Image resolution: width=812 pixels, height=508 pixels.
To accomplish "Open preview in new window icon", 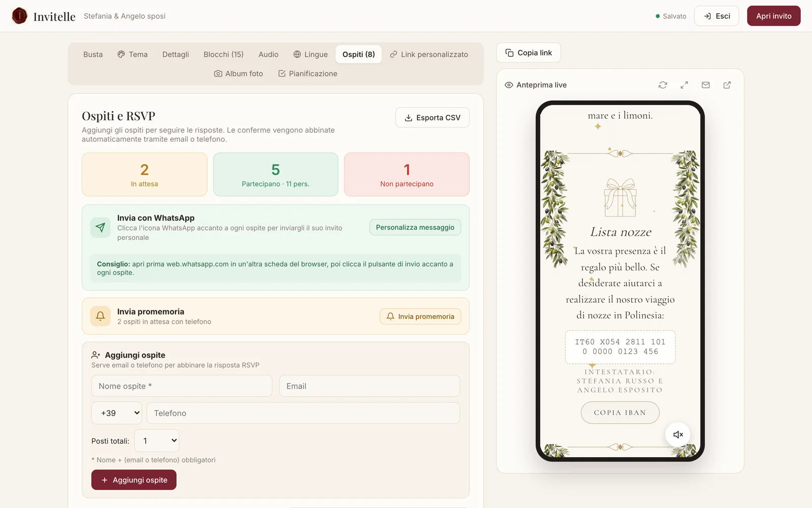I will point(727,85).
